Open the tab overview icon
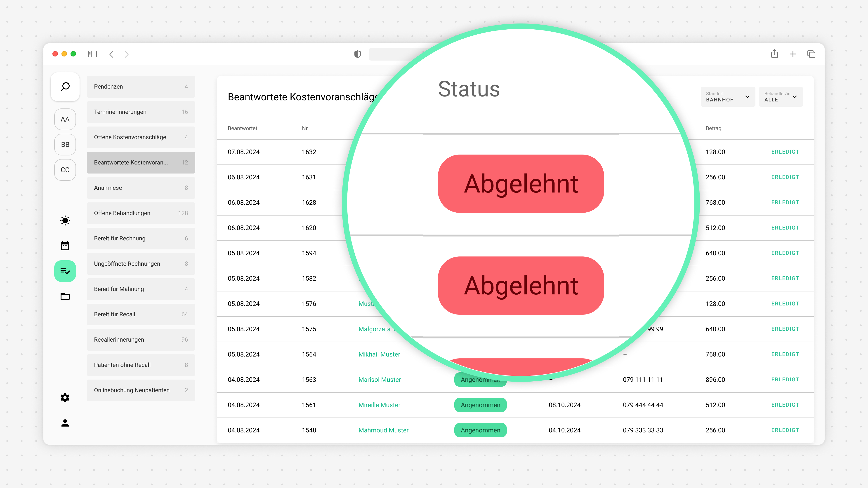The height and width of the screenshot is (488, 868). 811,54
